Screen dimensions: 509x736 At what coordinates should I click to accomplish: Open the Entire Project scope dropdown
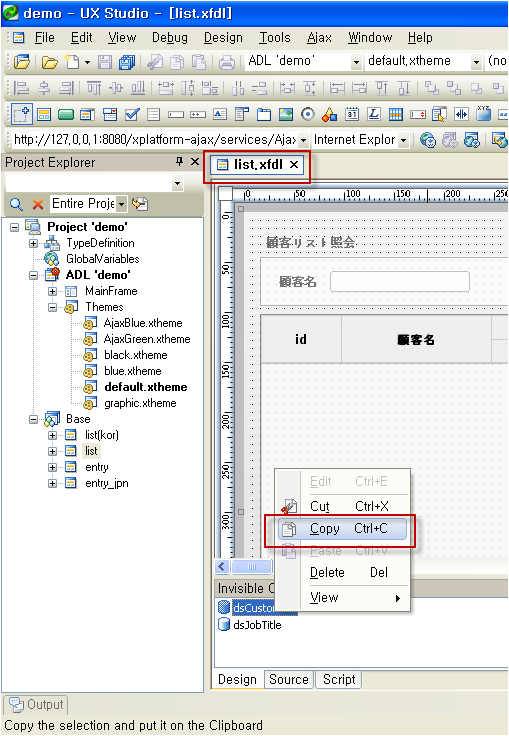click(121, 204)
